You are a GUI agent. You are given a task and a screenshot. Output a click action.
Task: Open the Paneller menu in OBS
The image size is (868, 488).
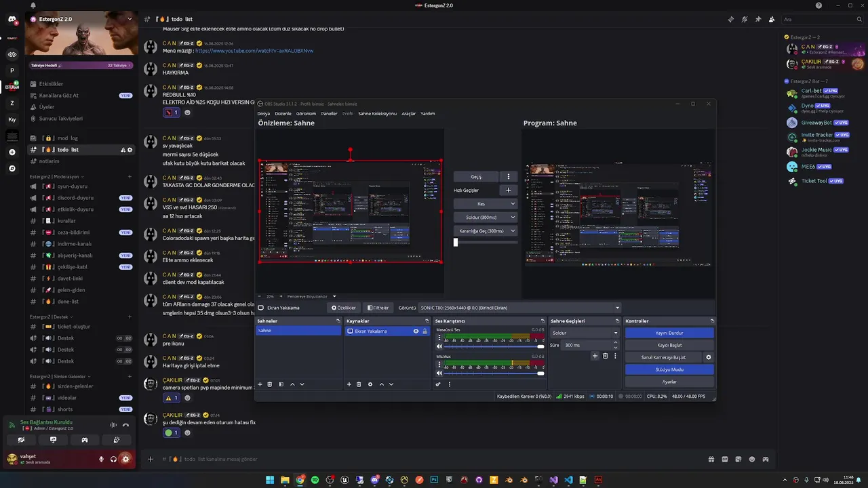pyautogui.click(x=329, y=114)
